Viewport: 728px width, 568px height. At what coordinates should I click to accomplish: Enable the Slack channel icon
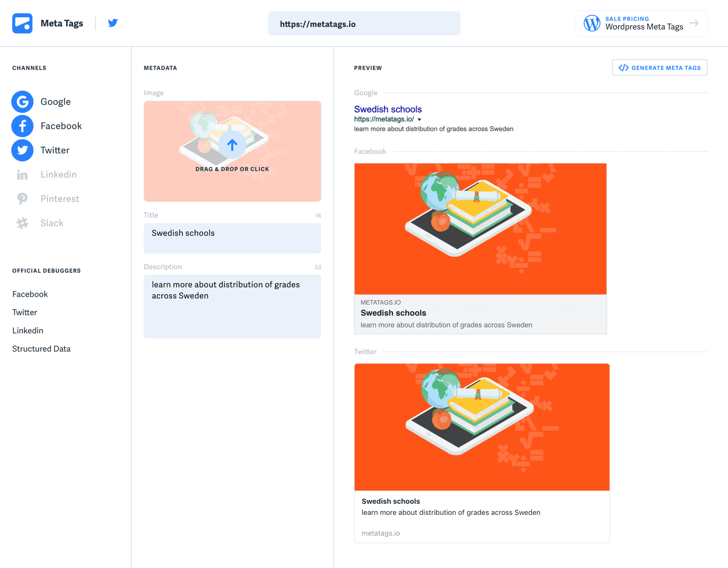[22, 223]
